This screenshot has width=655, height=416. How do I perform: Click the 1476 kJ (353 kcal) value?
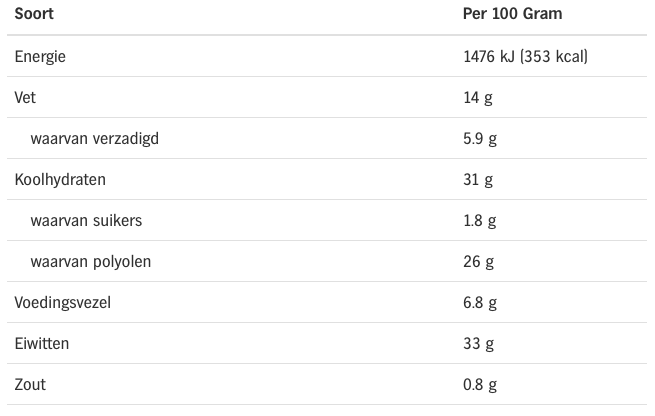[525, 56]
